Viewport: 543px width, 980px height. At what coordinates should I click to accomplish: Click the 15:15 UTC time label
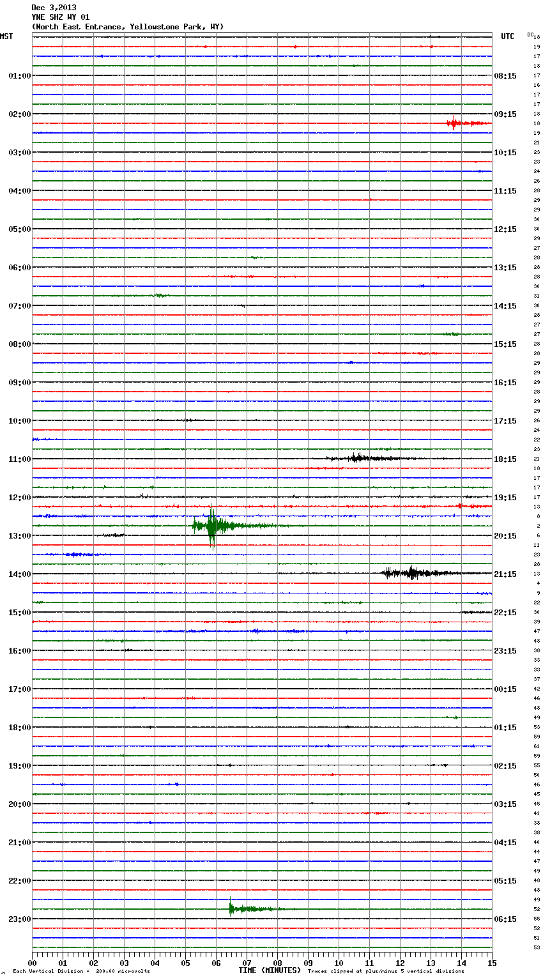coord(505,344)
